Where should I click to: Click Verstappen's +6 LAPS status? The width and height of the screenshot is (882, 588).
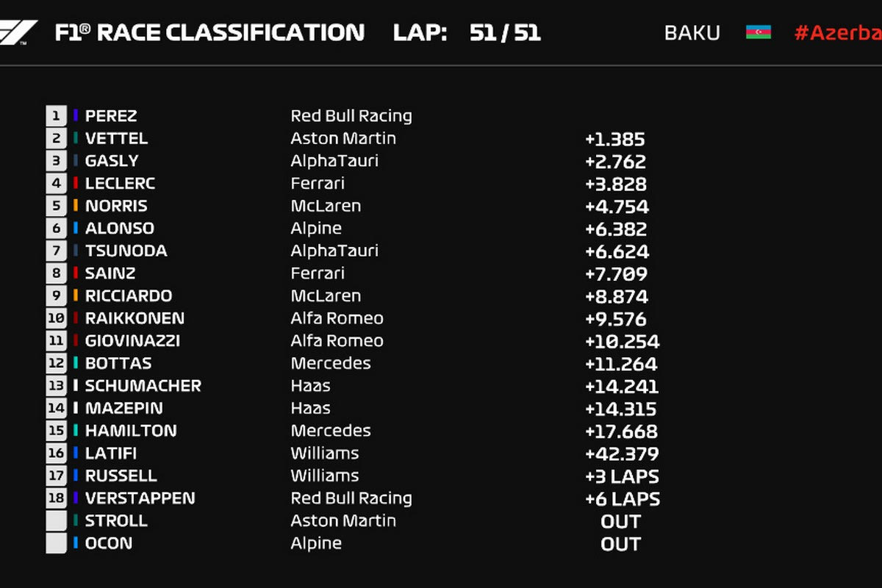point(622,499)
